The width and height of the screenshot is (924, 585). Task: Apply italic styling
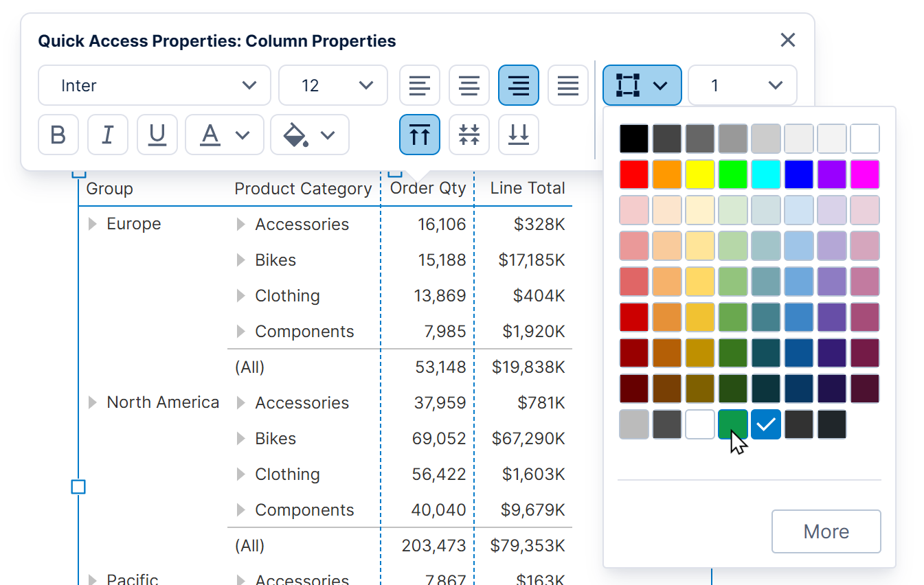point(108,135)
